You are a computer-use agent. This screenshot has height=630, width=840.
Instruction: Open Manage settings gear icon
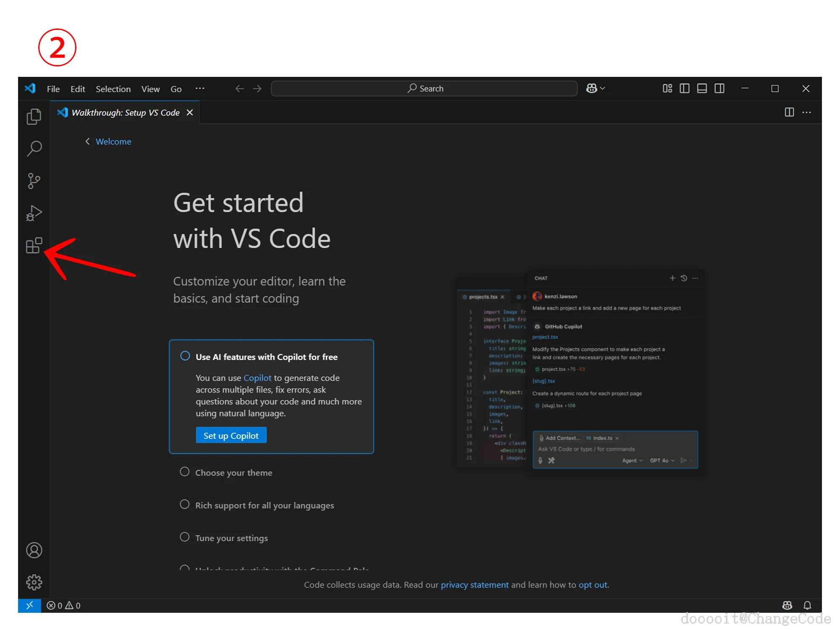pos(34,582)
